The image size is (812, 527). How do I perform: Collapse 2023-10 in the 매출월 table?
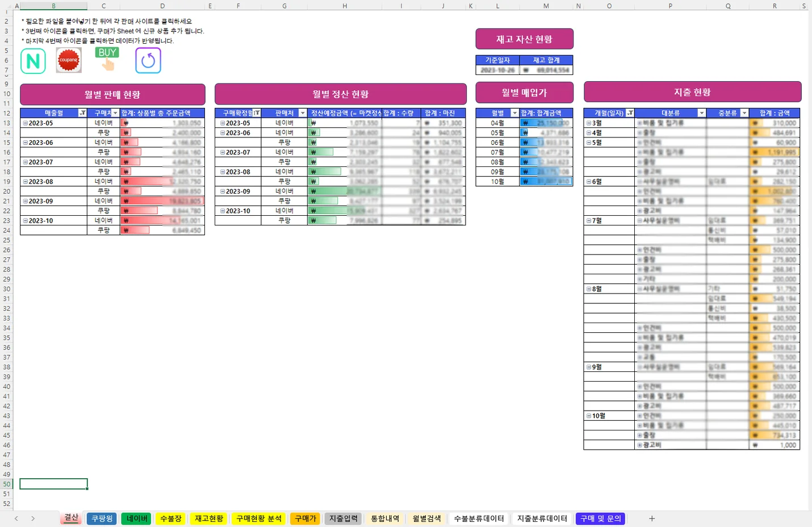pos(25,220)
